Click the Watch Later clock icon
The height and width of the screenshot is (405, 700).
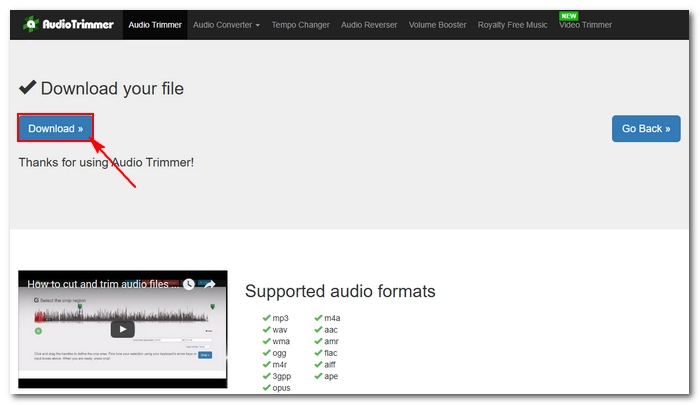tap(190, 285)
